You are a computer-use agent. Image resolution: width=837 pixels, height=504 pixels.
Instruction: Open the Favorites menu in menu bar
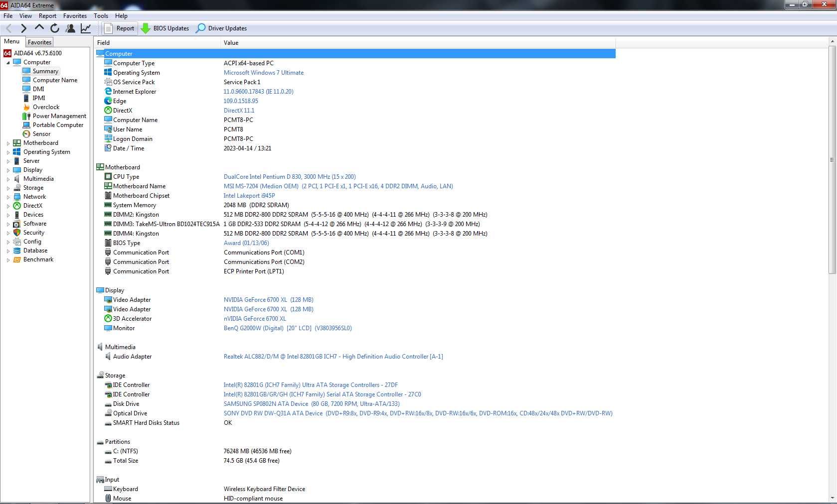[x=75, y=16]
